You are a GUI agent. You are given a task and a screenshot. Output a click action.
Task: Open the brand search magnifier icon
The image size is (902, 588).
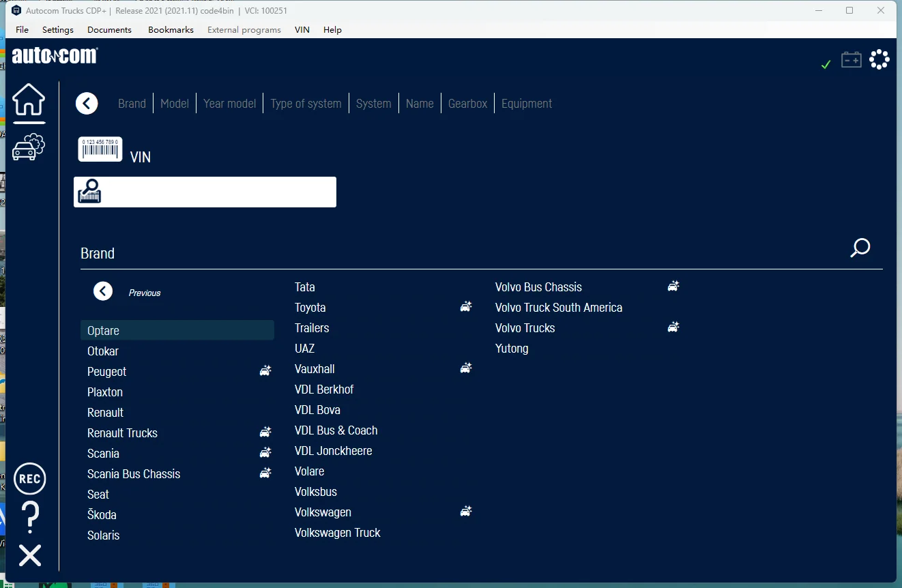[x=860, y=248]
